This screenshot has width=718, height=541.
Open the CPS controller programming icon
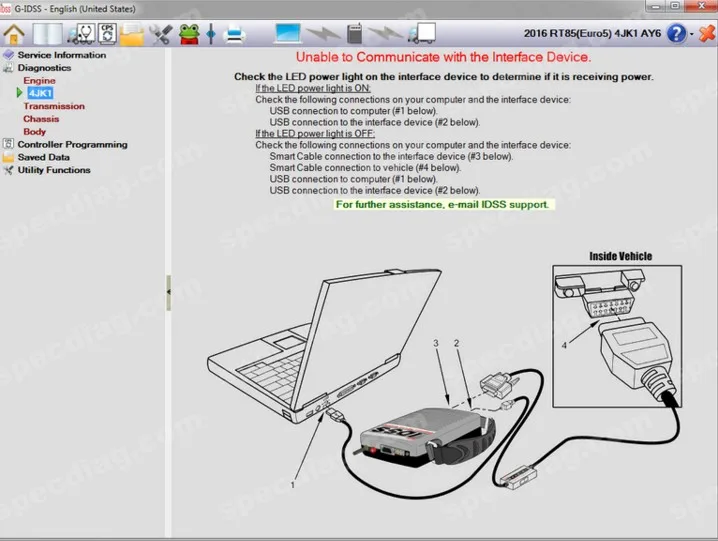click(x=107, y=34)
